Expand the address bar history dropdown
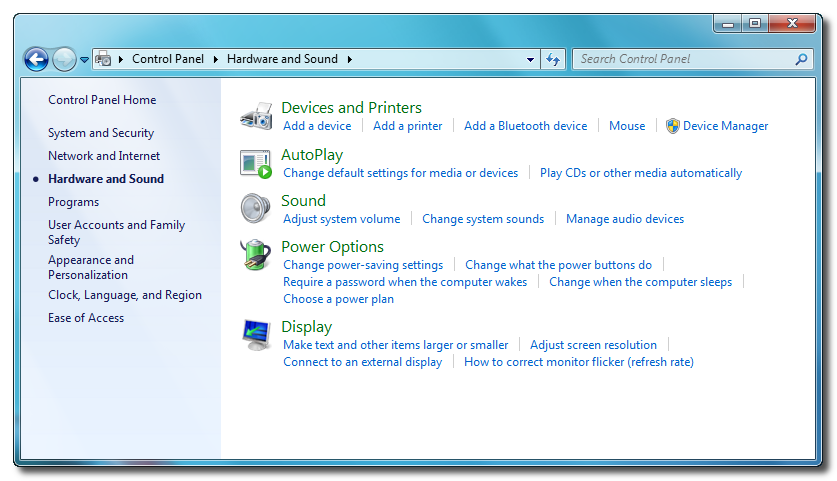Screen dimensions: 837x481 530,59
